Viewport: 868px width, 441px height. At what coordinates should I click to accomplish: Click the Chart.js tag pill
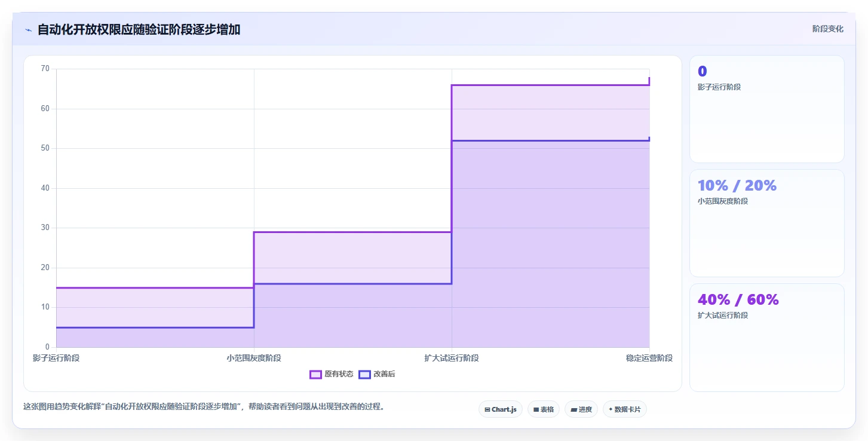click(x=500, y=409)
